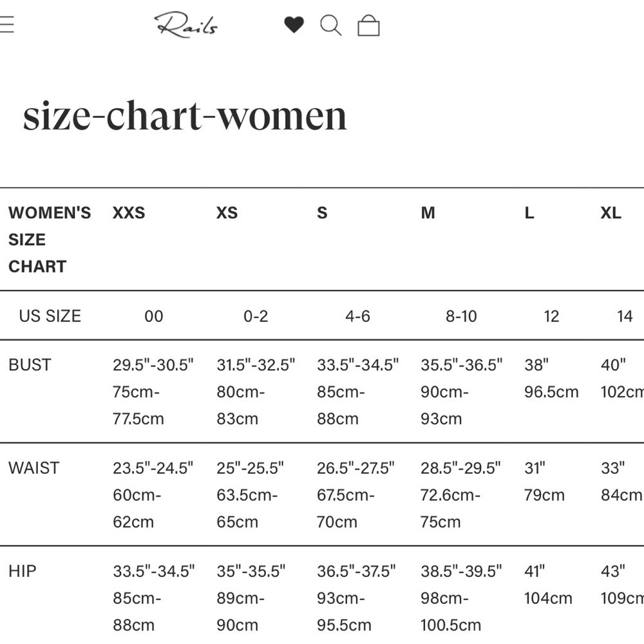Click the US size 8-10 cell

tap(461, 316)
